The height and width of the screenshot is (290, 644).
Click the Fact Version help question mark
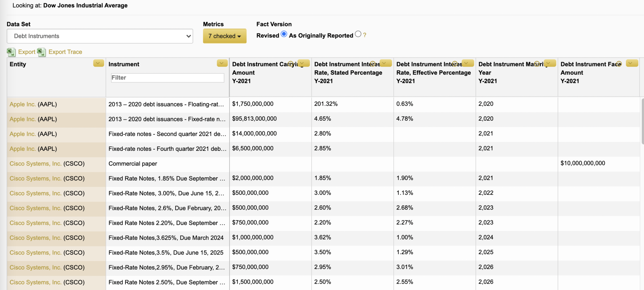tap(365, 35)
